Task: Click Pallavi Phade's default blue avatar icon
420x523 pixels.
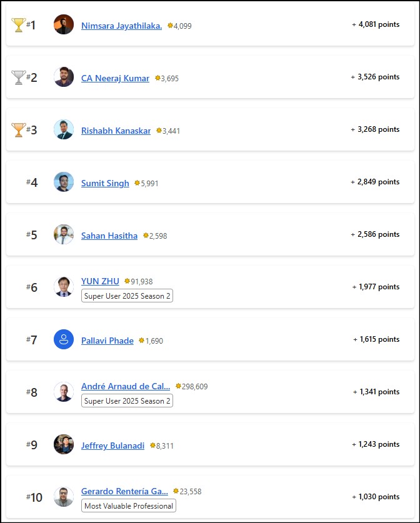Action: 64,340
